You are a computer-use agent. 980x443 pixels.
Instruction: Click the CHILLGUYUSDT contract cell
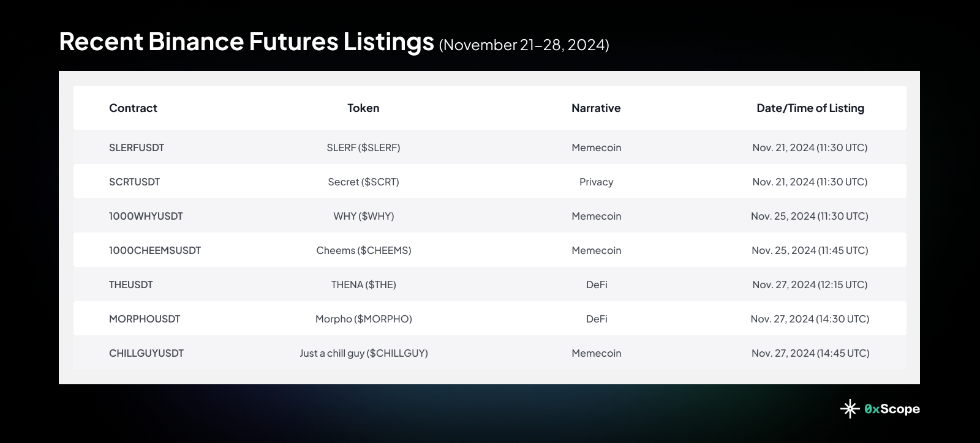pos(146,353)
